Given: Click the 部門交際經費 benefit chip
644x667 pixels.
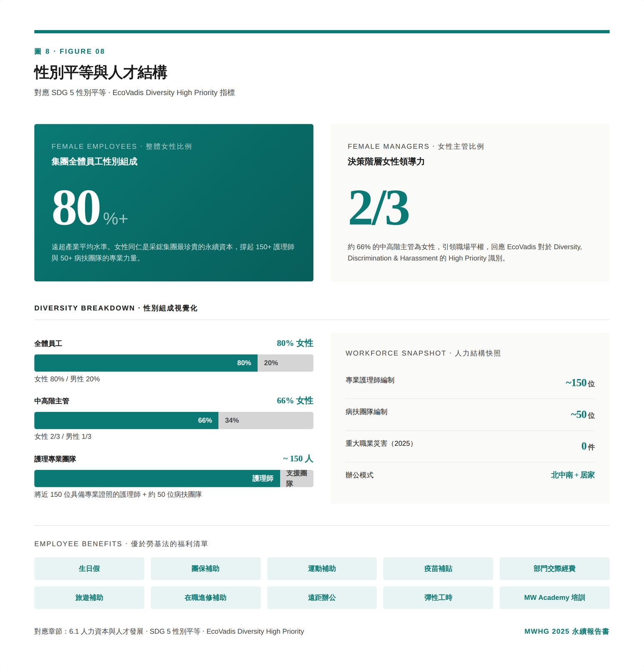Looking at the screenshot, I should [x=554, y=569].
